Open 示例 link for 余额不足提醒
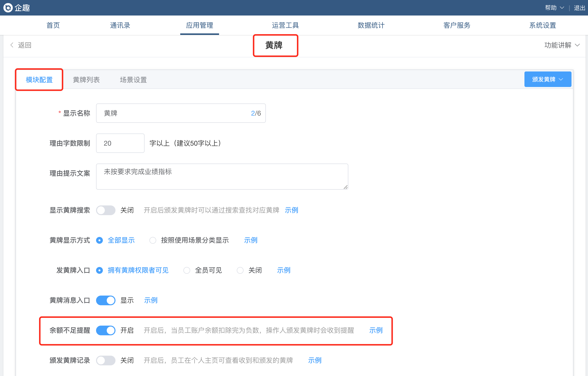This screenshot has width=588, height=376. [376, 330]
